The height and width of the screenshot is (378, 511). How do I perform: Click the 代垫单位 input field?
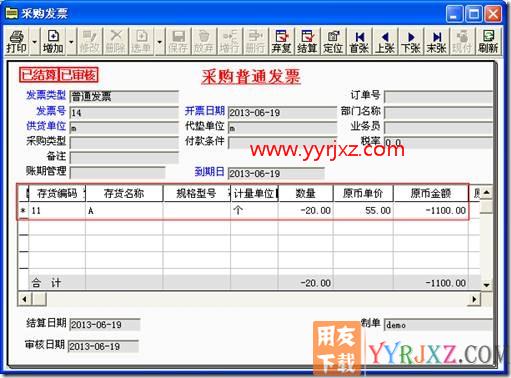coord(282,128)
